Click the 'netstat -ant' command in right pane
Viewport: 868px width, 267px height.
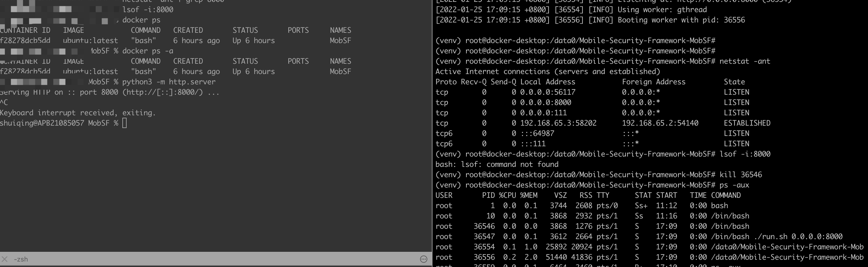click(745, 61)
